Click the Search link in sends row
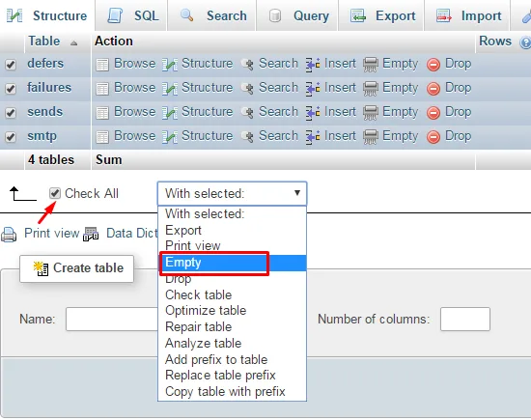The width and height of the screenshot is (531, 420). pos(278,112)
